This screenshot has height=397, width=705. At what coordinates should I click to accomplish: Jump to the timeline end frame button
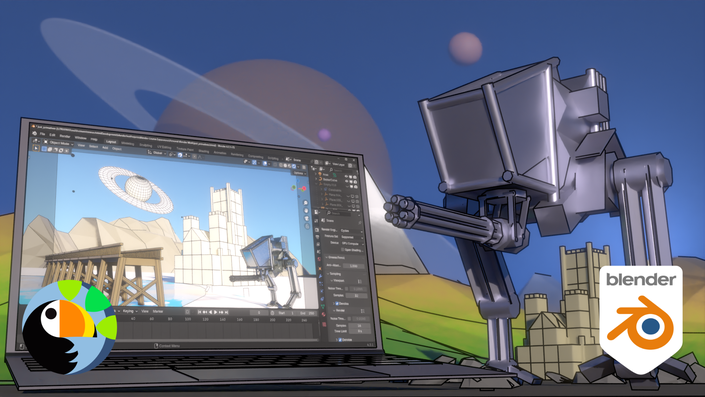227,312
